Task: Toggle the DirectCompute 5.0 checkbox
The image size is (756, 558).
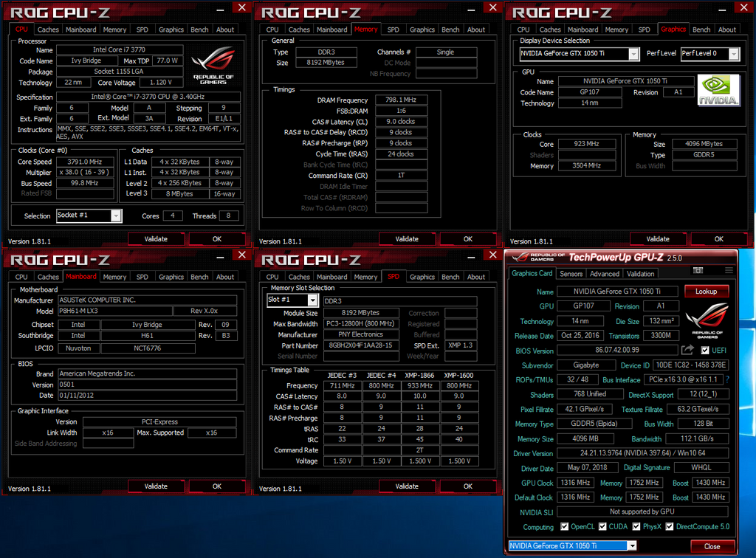Action: [x=669, y=527]
